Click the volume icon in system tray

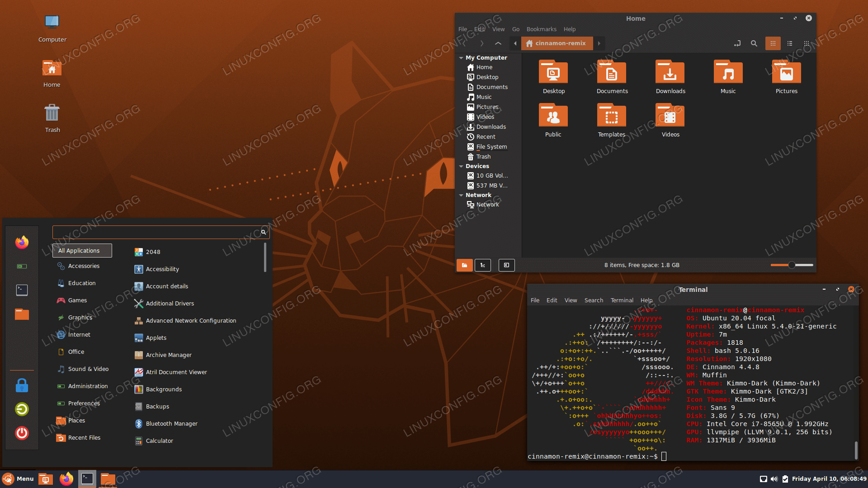(774, 479)
